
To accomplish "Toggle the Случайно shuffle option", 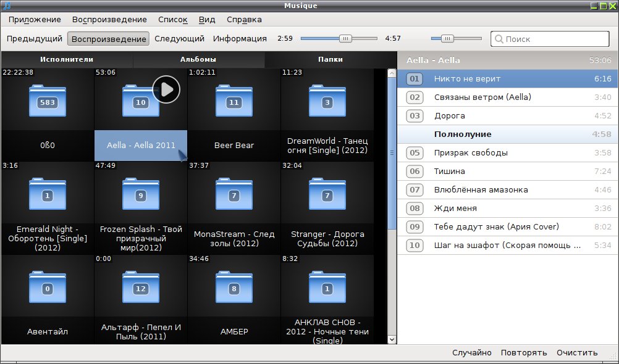I will pyautogui.click(x=472, y=352).
